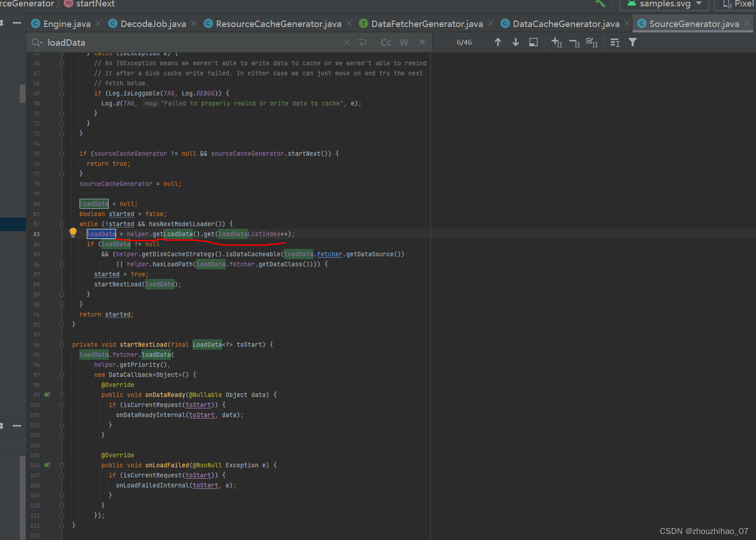
Task: Click the green Build hammer icon
Action: [600, 4]
